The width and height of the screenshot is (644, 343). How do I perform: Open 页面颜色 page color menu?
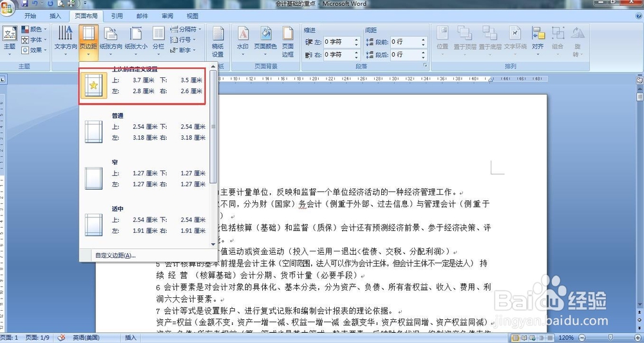tap(266, 40)
